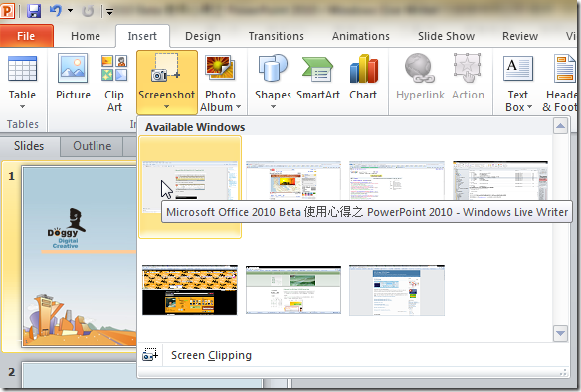Insert a Picture from file
The width and height of the screenshot is (581, 392).
click(x=73, y=77)
